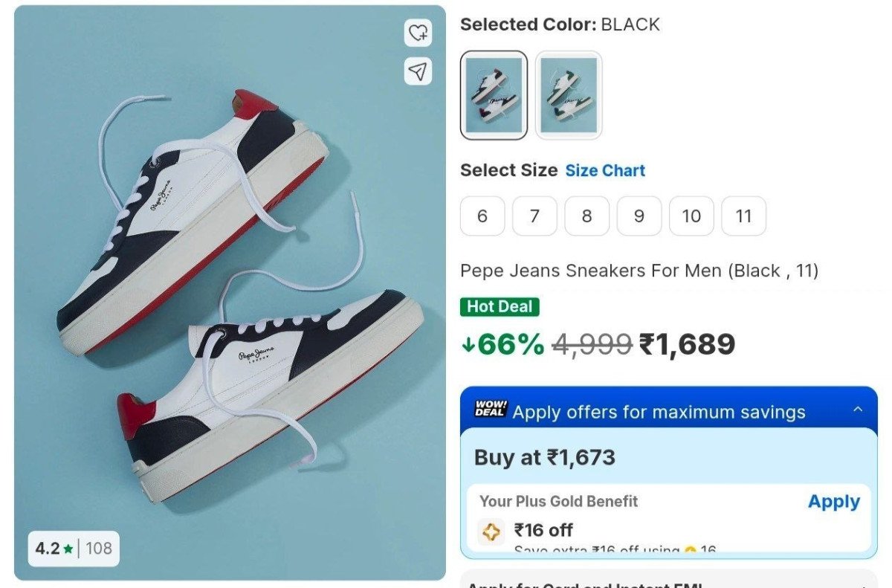Switch to the second color variant thumbnail

[569, 95]
